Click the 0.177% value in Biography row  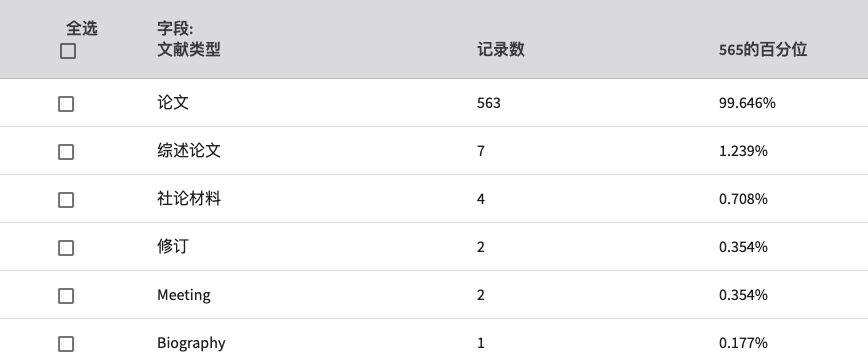(743, 343)
